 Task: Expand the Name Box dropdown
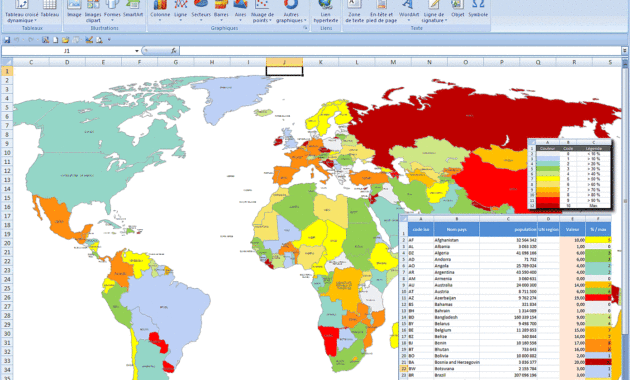(x=137, y=51)
